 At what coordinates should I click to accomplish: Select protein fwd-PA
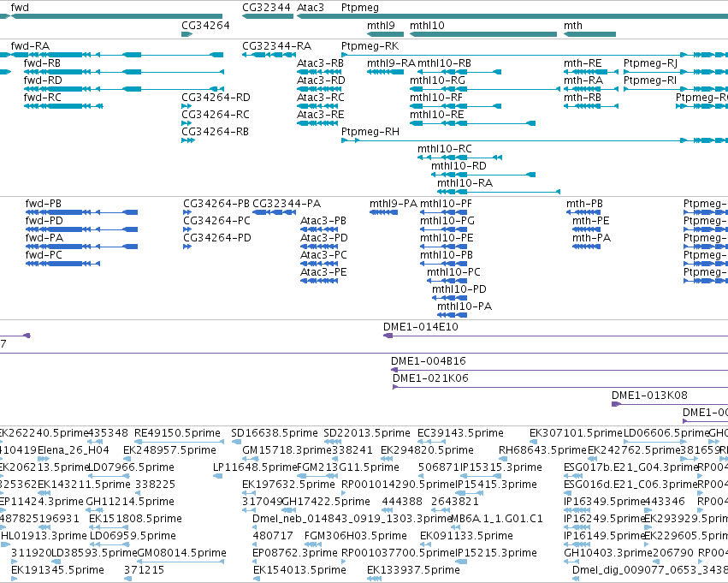pos(82,247)
